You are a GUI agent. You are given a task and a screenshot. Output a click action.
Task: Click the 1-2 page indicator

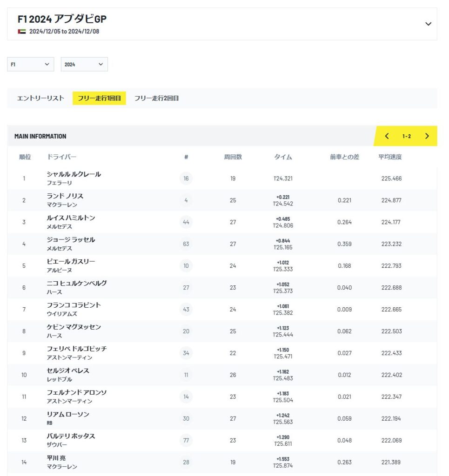[407, 136]
